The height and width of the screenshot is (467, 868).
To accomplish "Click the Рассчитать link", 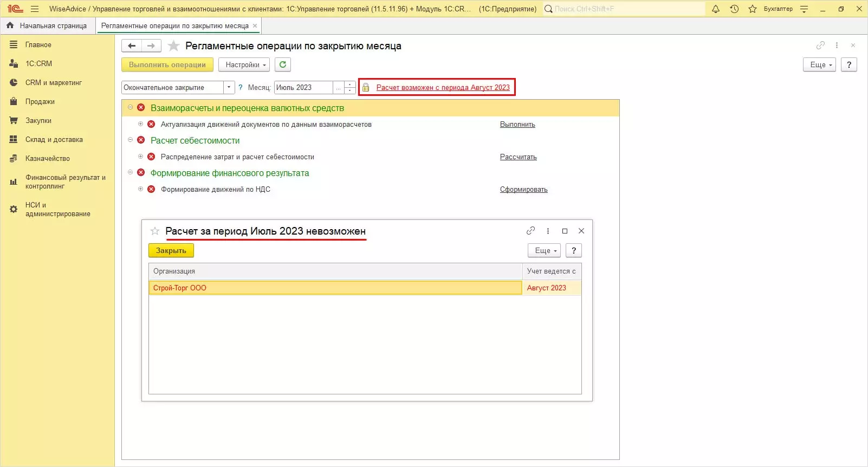I will (518, 157).
